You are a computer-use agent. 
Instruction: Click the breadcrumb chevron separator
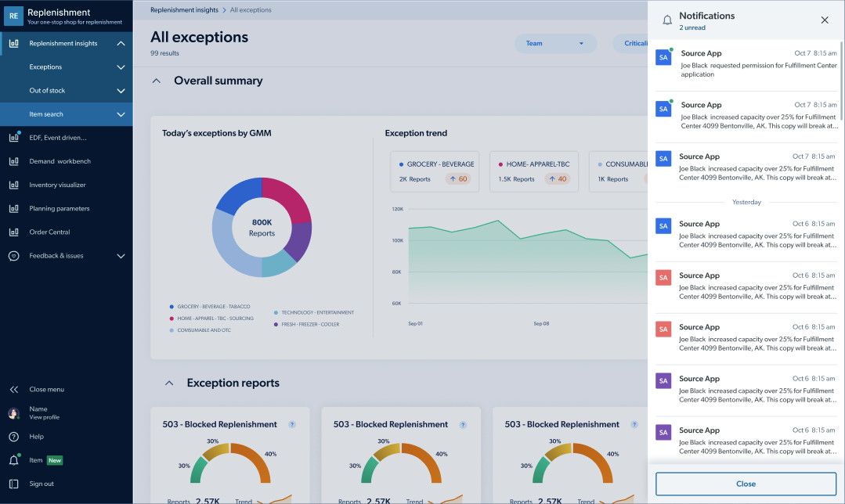coord(224,10)
